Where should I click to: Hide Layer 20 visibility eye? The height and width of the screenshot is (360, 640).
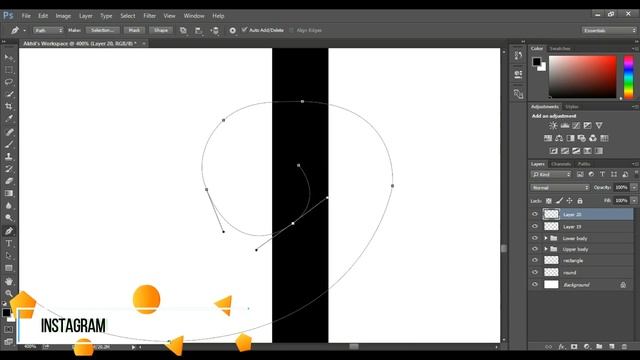click(x=535, y=214)
